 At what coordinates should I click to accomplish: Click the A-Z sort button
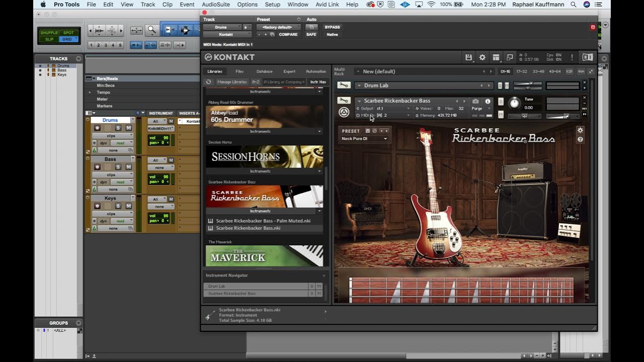coord(256,82)
